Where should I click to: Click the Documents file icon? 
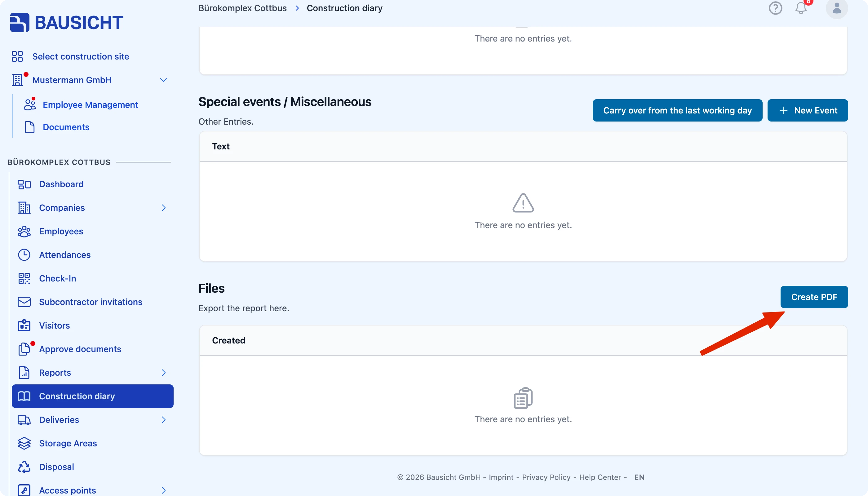point(30,127)
